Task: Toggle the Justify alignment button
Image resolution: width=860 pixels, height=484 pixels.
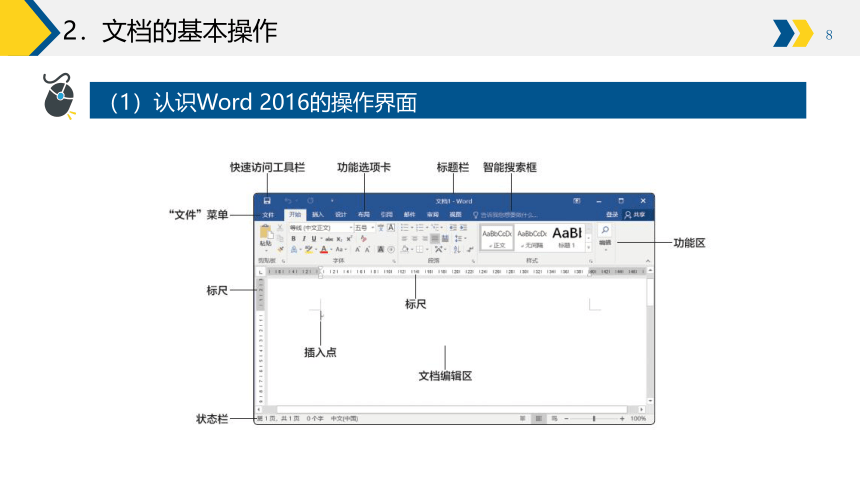Action: coord(435,238)
